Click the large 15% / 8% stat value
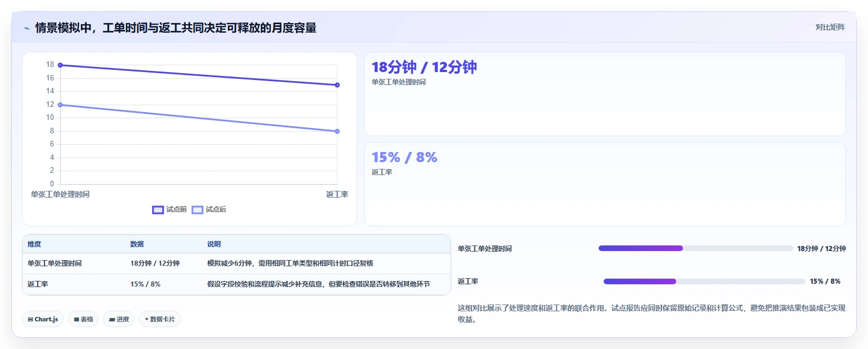 [x=404, y=157]
